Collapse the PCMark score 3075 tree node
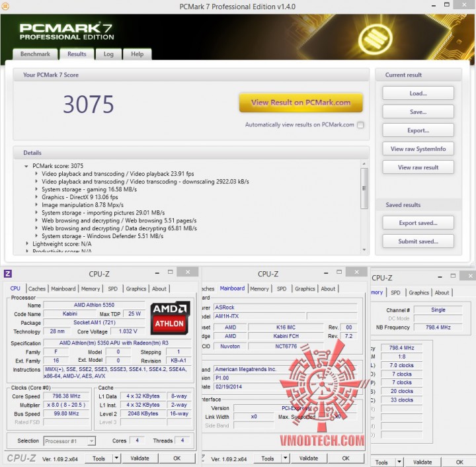 (26, 166)
